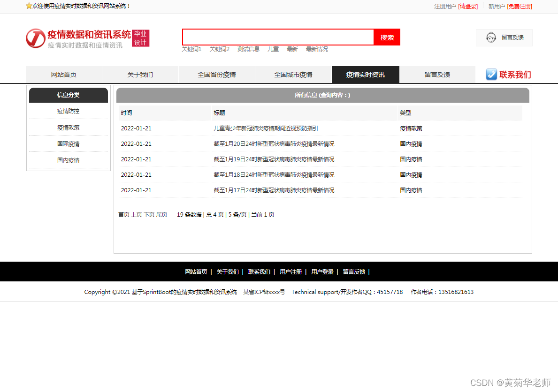Click the 关键词1 search suggestion
This screenshot has width=558, height=392.
click(x=191, y=49)
